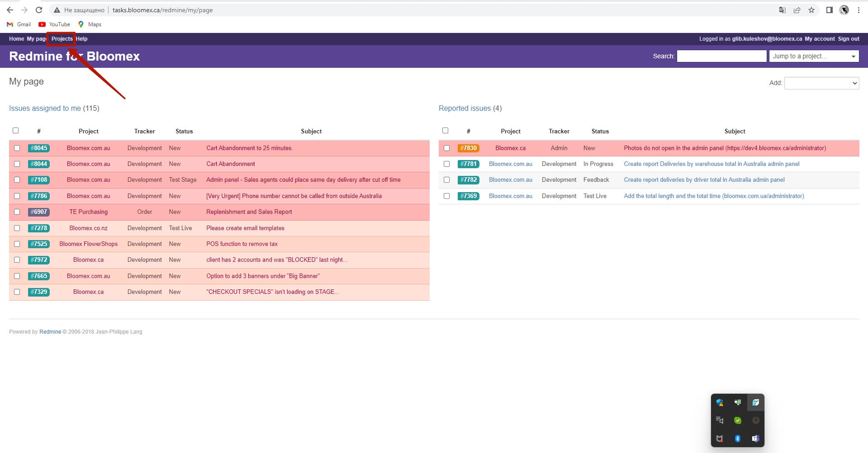Open issue #7329 badge link
This screenshot has height=453, width=868.
(39, 292)
